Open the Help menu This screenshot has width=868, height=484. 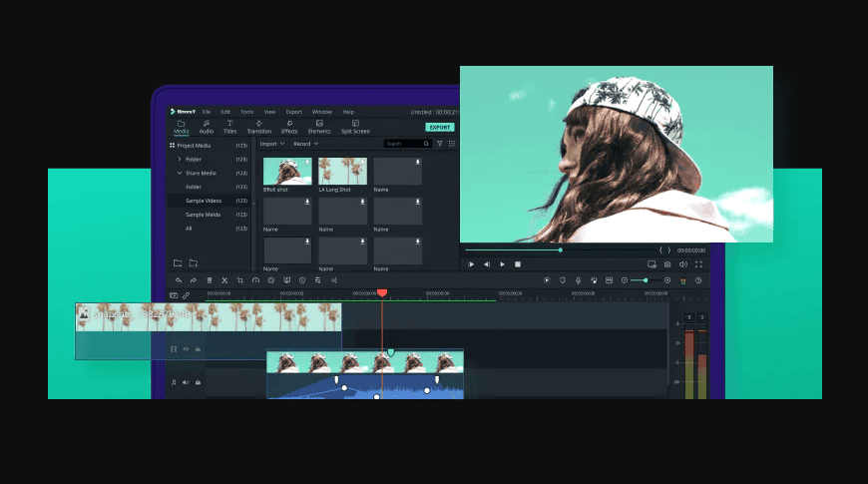pyautogui.click(x=348, y=112)
